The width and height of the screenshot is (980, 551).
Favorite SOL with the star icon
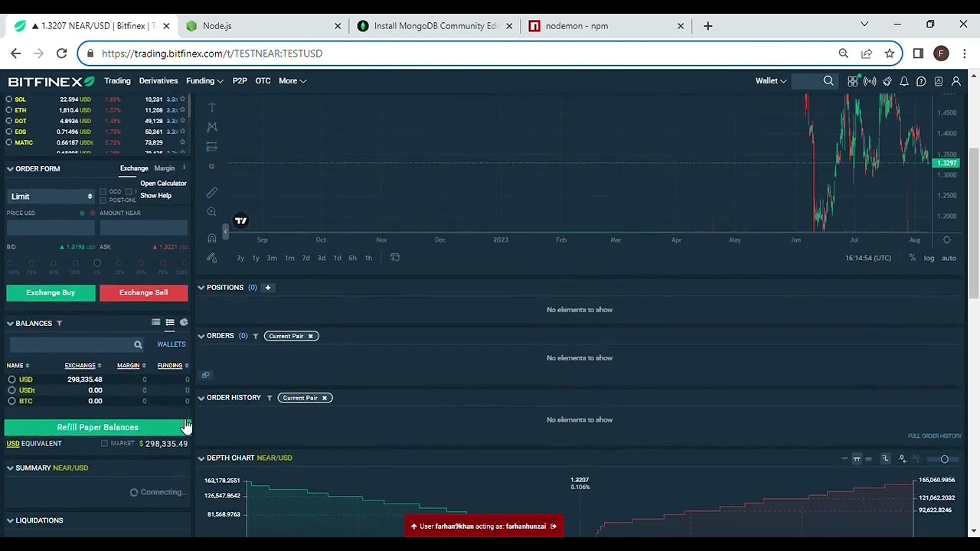(182, 99)
